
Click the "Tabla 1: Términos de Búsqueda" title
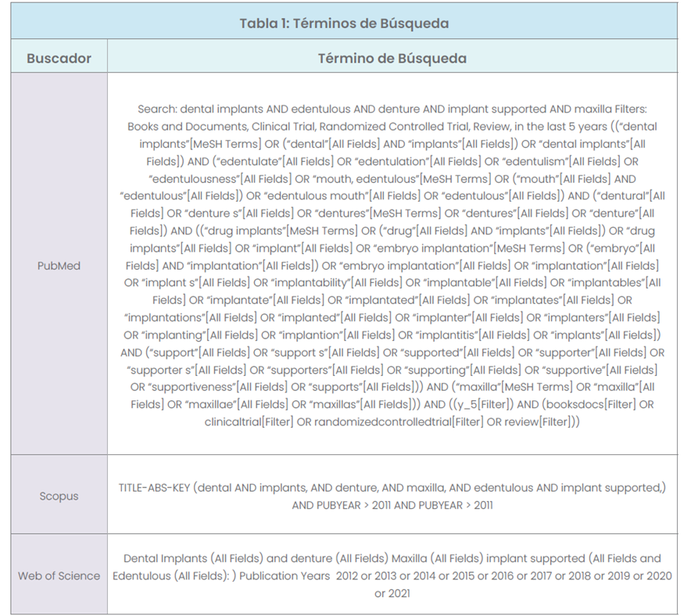(x=344, y=23)
